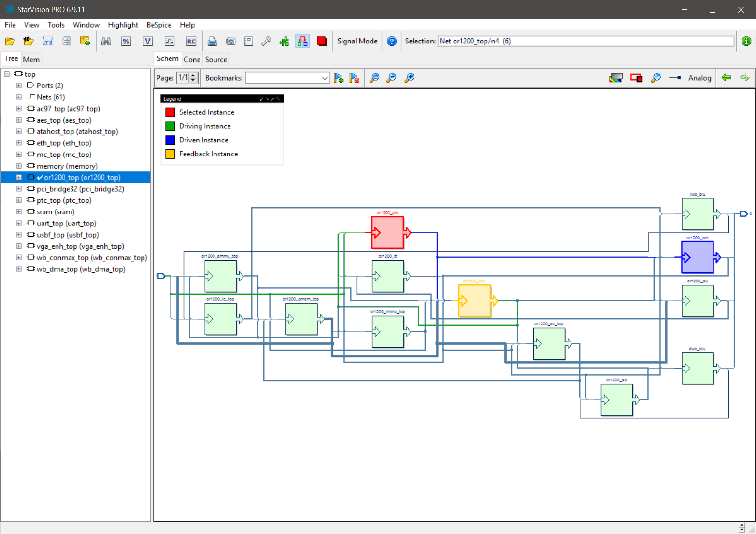Click the print icon in toolbar
This screenshot has width=756, height=534.
click(212, 42)
